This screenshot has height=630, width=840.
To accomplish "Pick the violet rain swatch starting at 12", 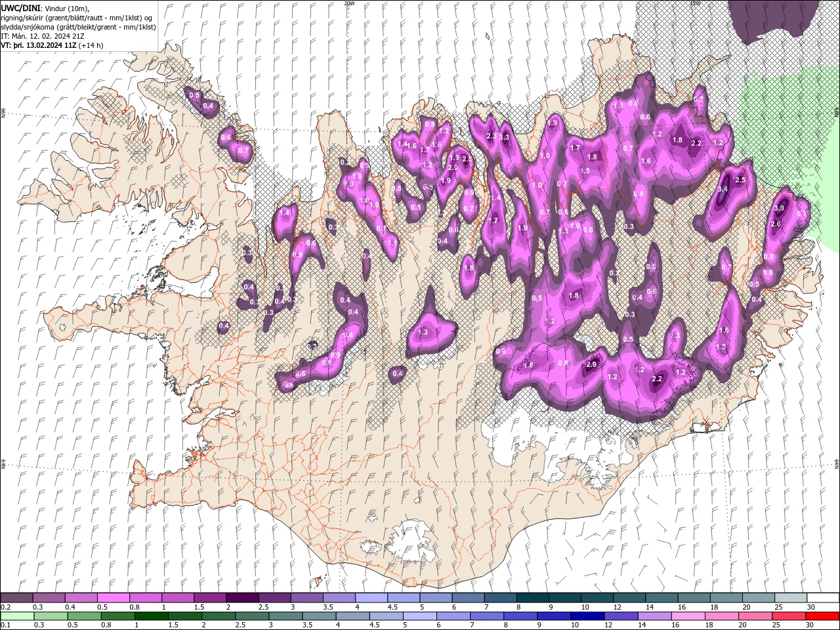I will pos(621,616).
